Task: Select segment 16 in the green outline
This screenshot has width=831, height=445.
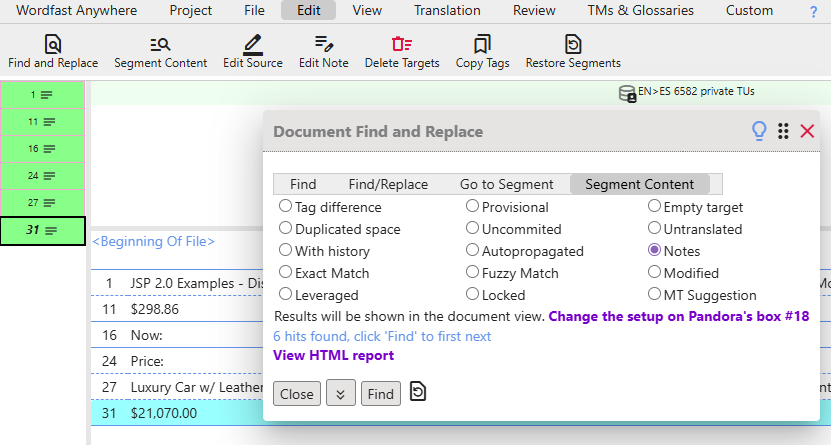Action: tap(42, 149)
